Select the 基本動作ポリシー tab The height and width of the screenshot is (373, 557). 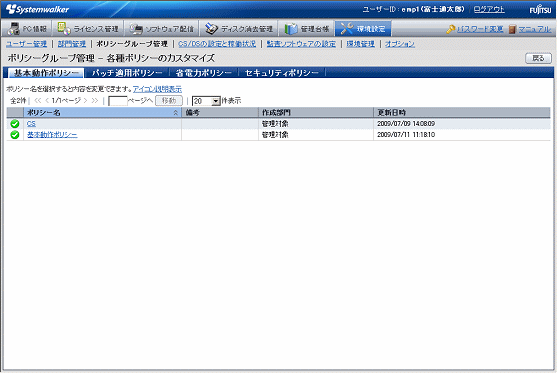coord(46,73)
